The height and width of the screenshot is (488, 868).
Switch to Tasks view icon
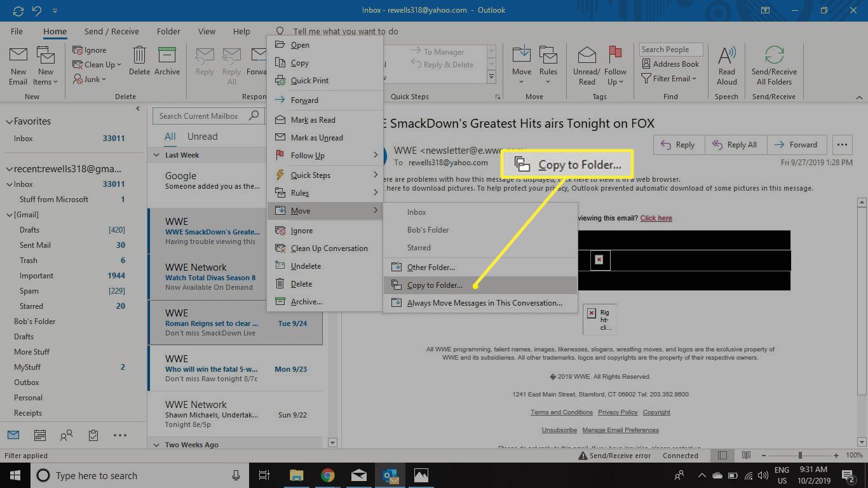tap(93, 435)
